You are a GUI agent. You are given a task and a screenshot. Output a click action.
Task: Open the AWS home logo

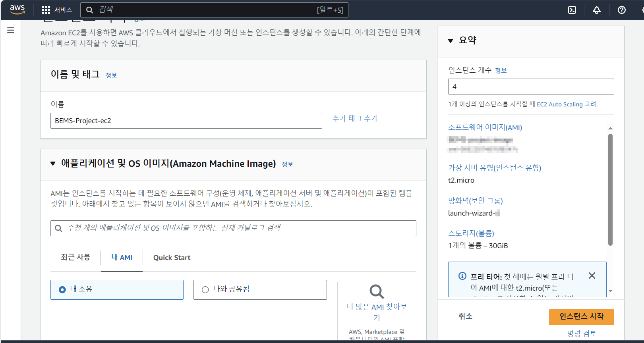(17, 10)
